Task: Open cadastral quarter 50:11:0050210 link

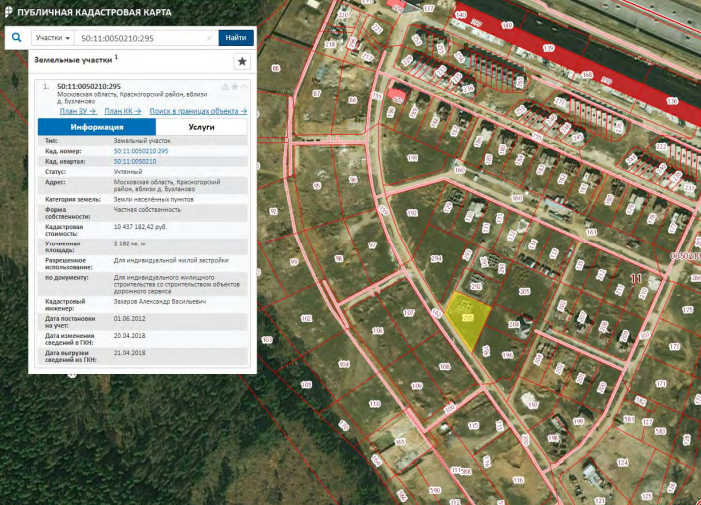Action: coord(135,161)
